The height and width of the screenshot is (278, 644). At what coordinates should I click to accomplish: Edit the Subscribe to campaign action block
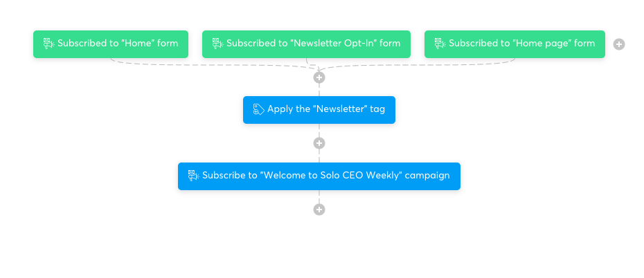pos(319,176)
